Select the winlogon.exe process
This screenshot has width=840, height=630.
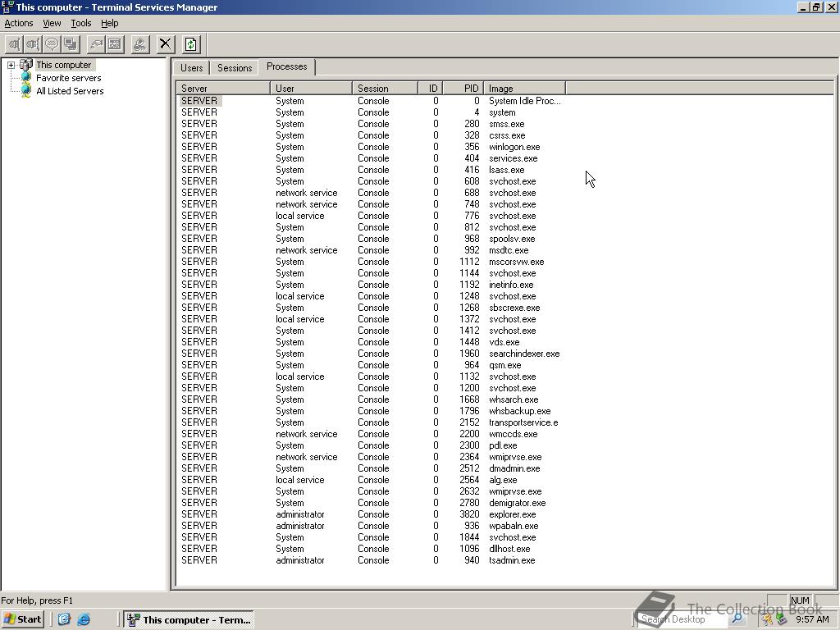pos(372,147)
